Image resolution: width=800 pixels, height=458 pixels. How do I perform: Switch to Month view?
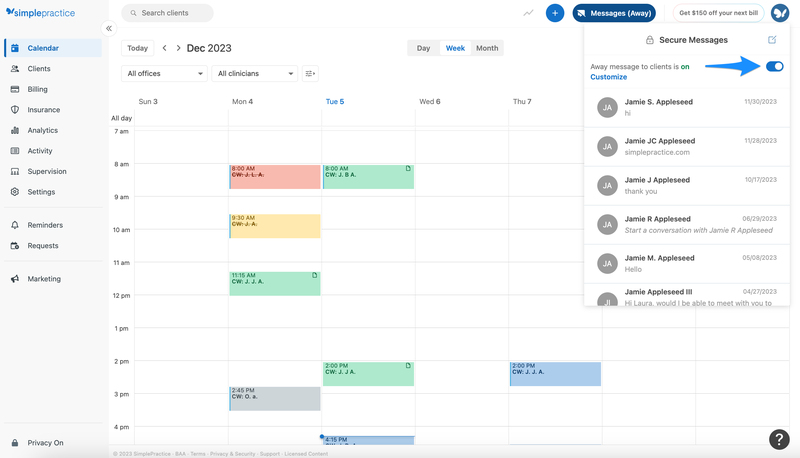click(x=487, y=48)
